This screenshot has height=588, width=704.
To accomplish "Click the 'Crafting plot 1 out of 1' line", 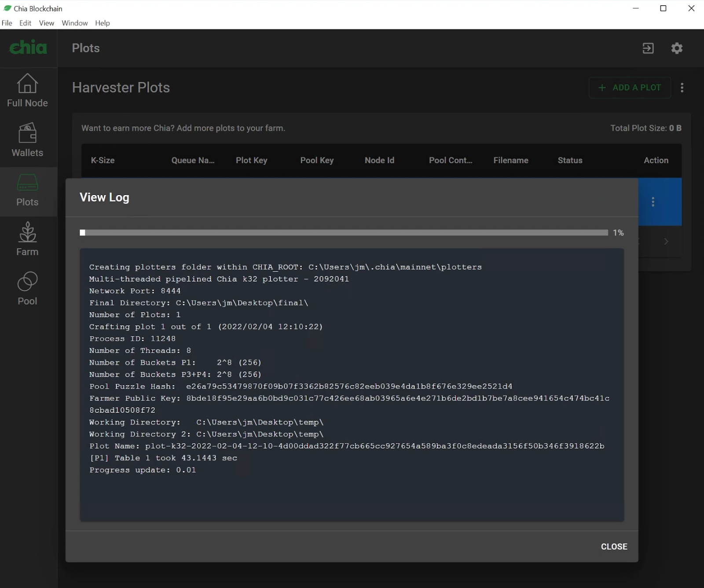I will tap(206, 327).
